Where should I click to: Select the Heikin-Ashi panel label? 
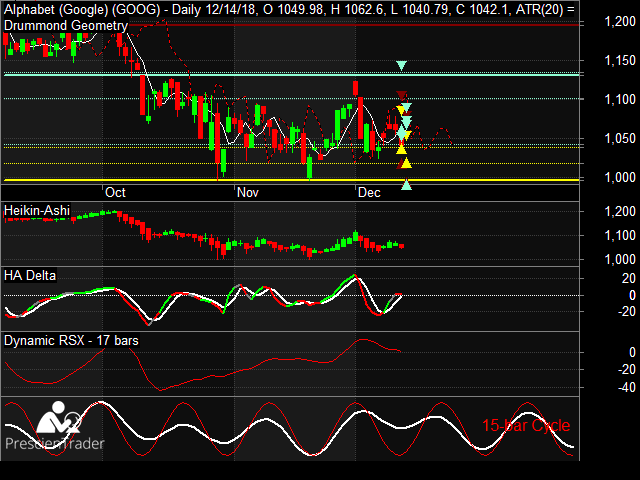click(37, 211)
